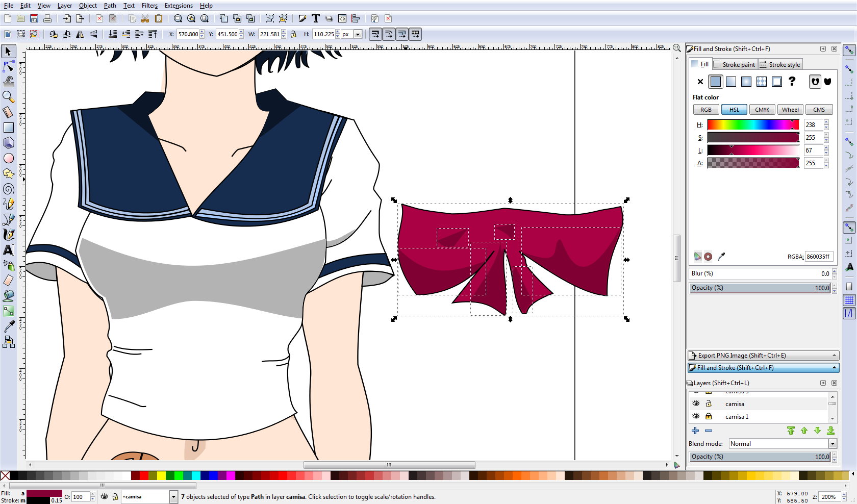Adjust the Lightness slider
This screenshot has width=857, height=504.
(753, 150)
